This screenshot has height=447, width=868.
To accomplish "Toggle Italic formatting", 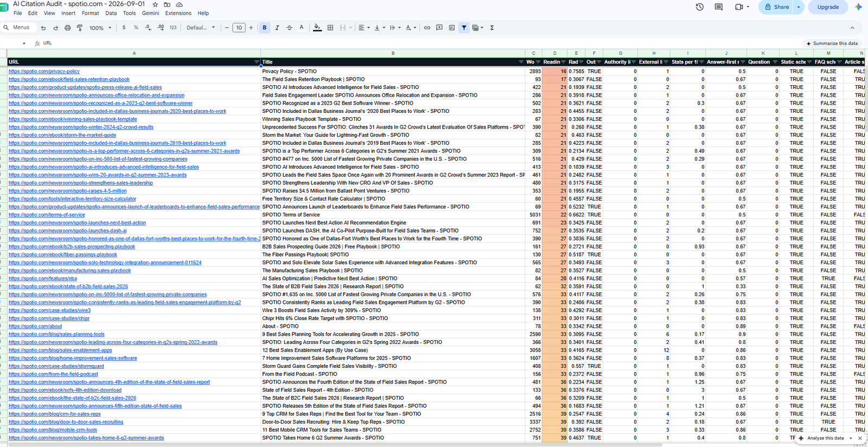I will (x=277, y=28).
